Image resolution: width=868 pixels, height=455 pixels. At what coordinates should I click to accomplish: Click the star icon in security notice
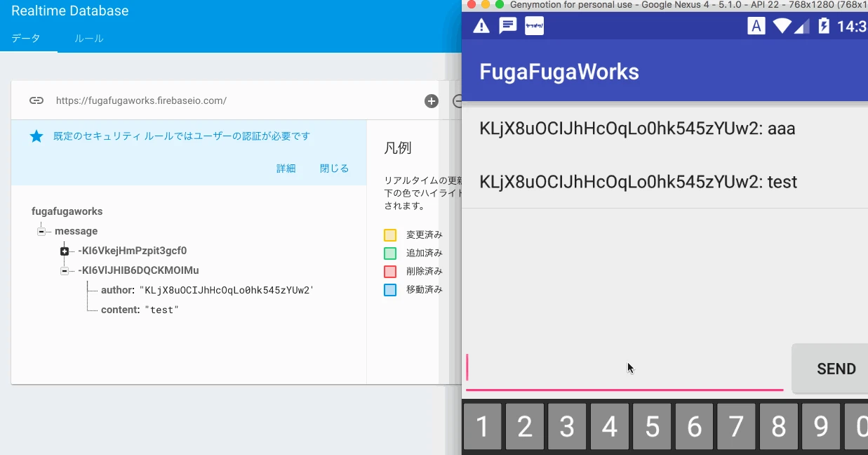[x=36, y=136]
